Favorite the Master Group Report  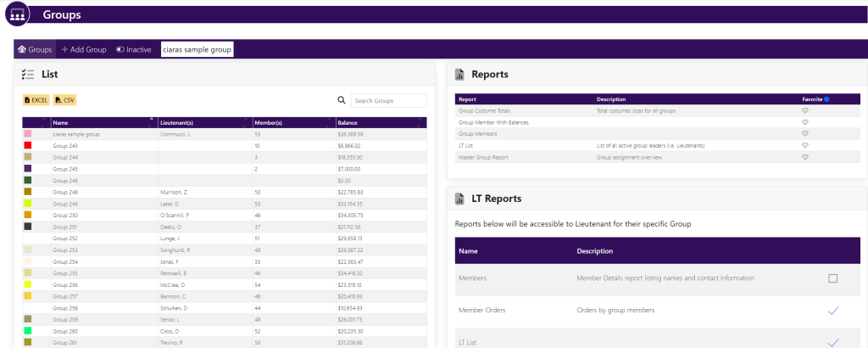point(804,157)
